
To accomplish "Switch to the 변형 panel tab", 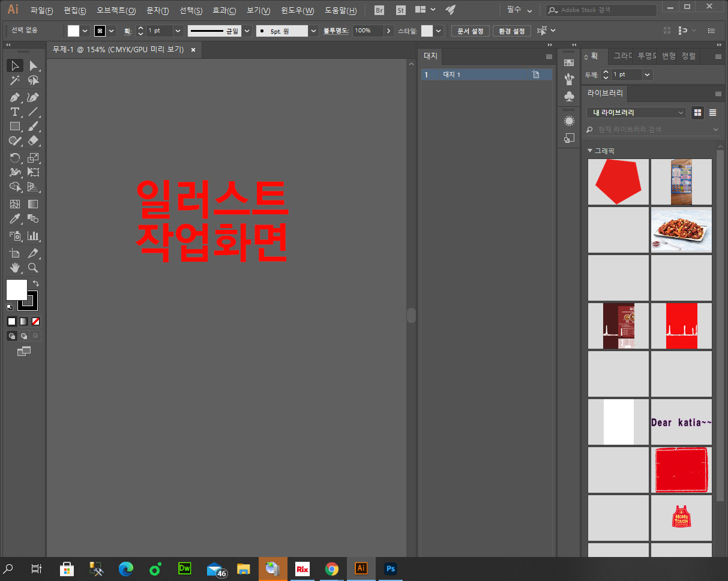I will pyautogui.click(x=669, y=56).
